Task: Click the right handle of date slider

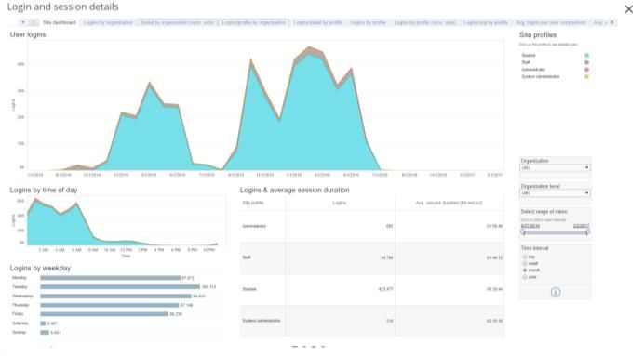Action: pos(588,232)
